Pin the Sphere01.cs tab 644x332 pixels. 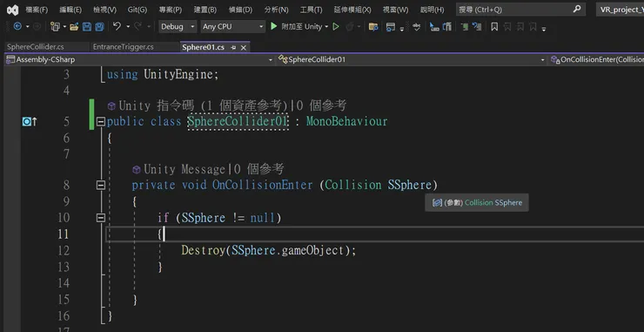tap(233, 48)
